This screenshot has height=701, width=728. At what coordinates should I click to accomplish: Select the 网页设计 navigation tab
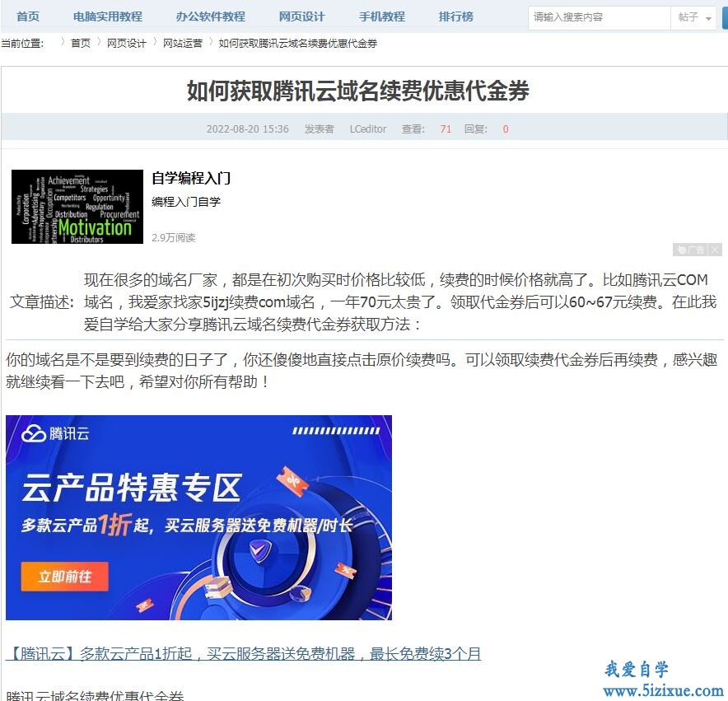pos(301,16)
